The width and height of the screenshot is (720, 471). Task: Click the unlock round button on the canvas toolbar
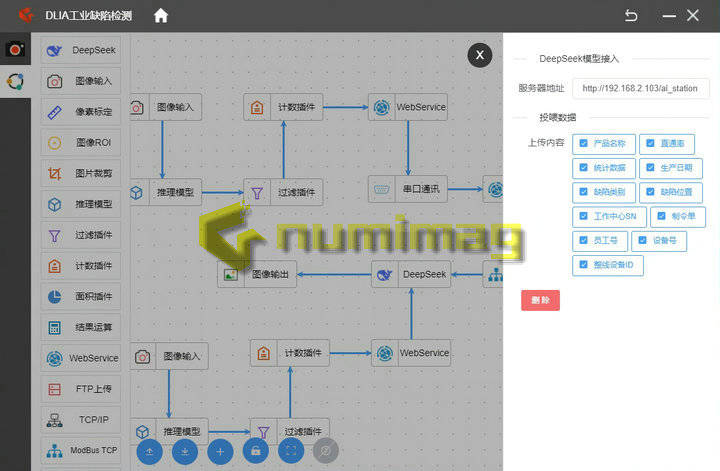pyautogui.click(x=255, y=451)
